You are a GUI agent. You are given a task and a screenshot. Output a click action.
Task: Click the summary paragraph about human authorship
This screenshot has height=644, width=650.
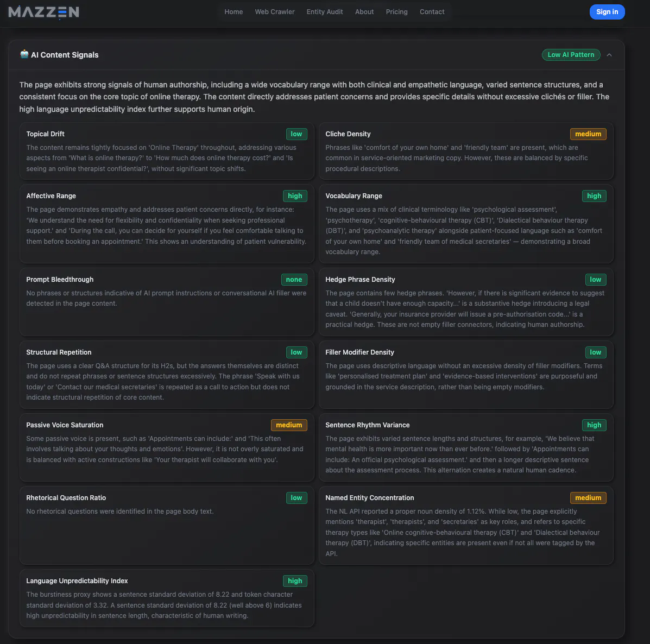(314, 97)
